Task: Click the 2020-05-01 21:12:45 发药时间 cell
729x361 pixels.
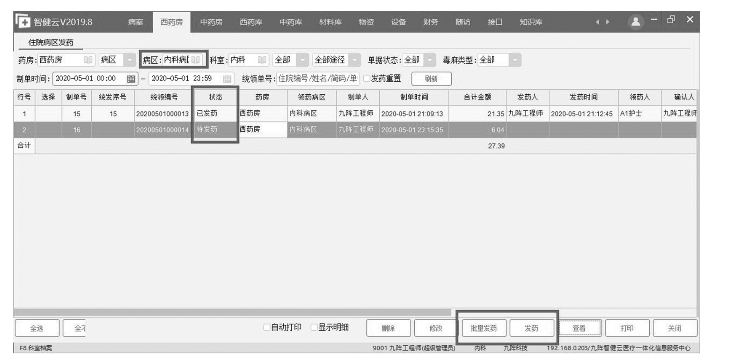Action: pyautogui.click(x=583, y=114)
